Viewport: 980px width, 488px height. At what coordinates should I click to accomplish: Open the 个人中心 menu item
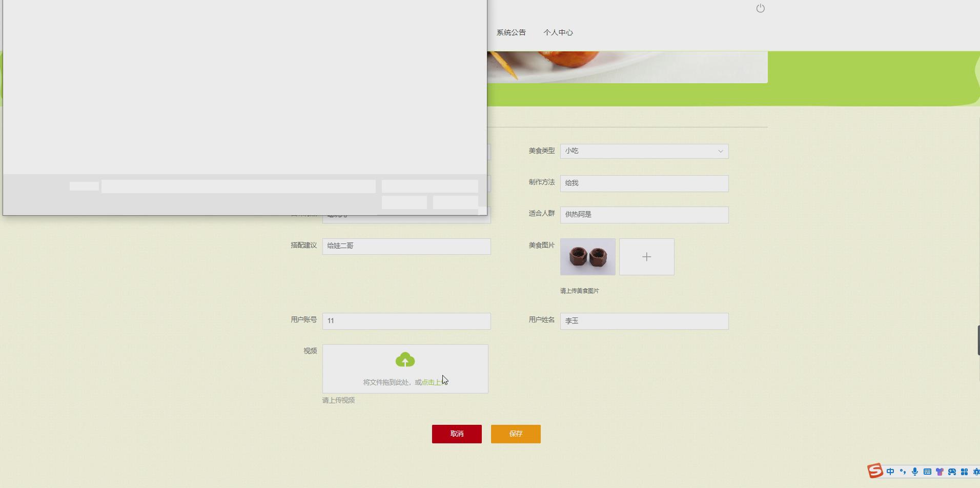[x=558, y=32]
